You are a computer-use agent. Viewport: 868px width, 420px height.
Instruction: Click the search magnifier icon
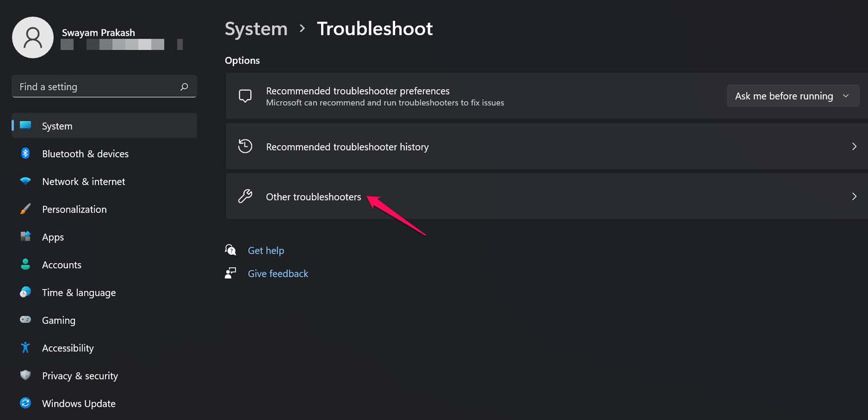[184, 87]
